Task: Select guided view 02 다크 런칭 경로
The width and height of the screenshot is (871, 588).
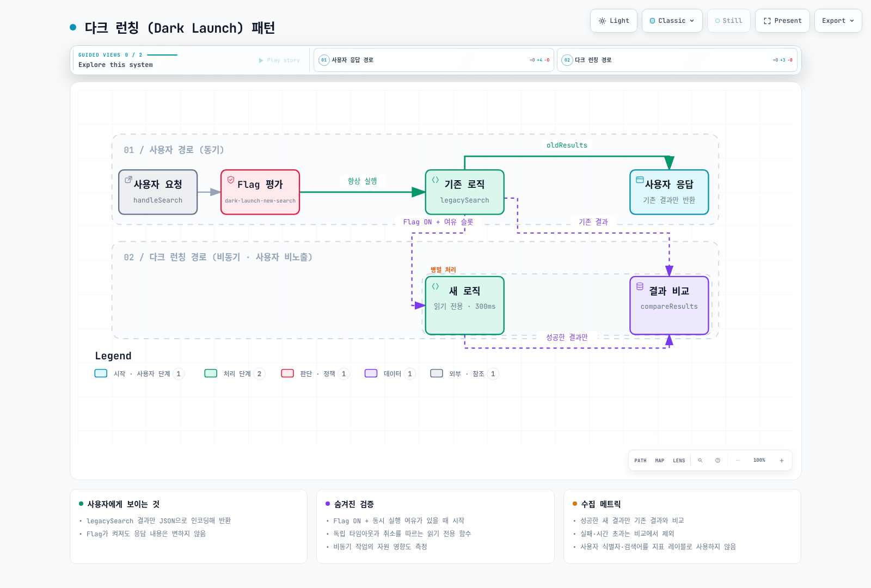Action: tap(677, 60)
